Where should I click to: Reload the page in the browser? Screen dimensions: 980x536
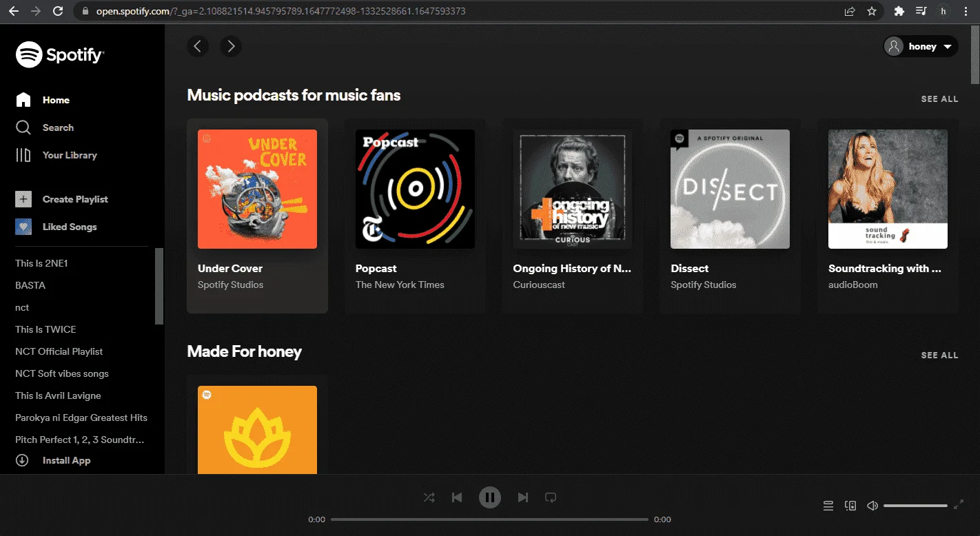(58, 11)
